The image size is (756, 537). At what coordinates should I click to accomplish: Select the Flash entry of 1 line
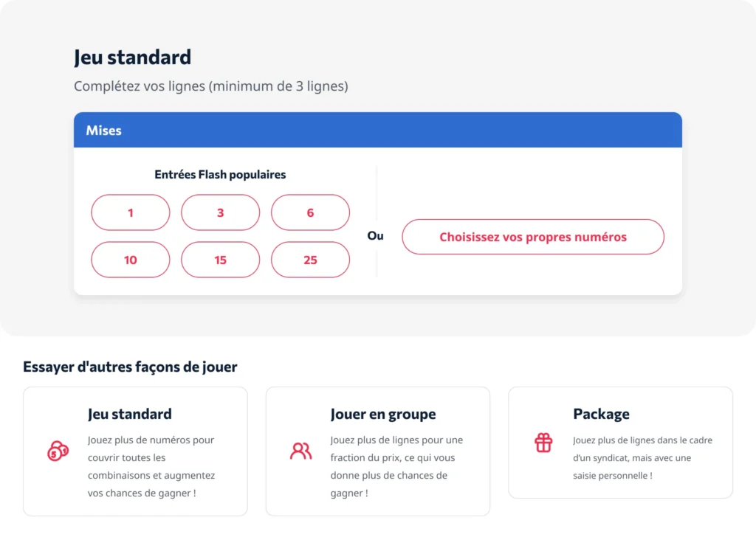tap(130, 212)
